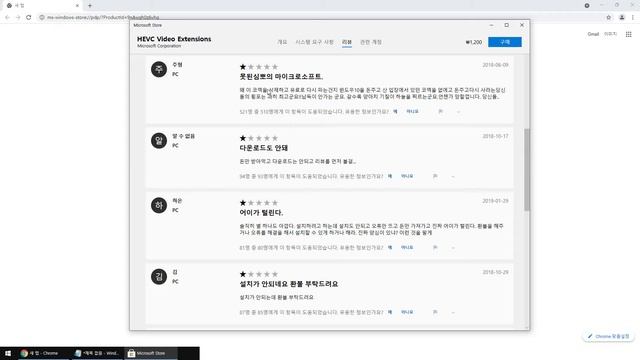This screenshot has height=360, width=640.
Task: Click 아니요 on the 어이가 털린다 review
Action: (x=407, y=248)
